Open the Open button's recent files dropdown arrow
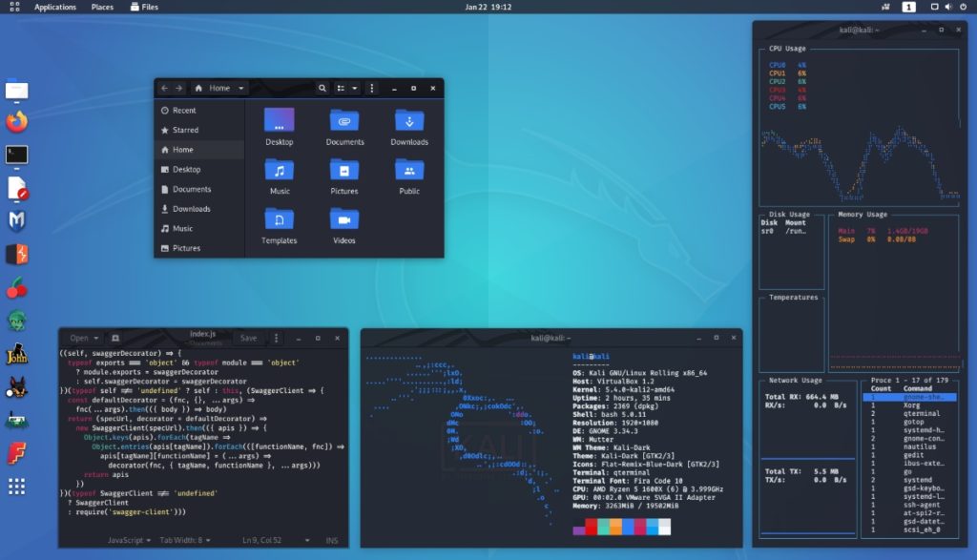977x560 pixels. pyautogui.click(x=96, y=338)
